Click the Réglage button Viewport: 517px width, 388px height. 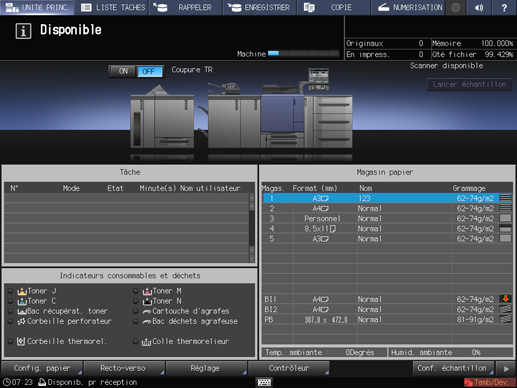click(x=205, y=368)
